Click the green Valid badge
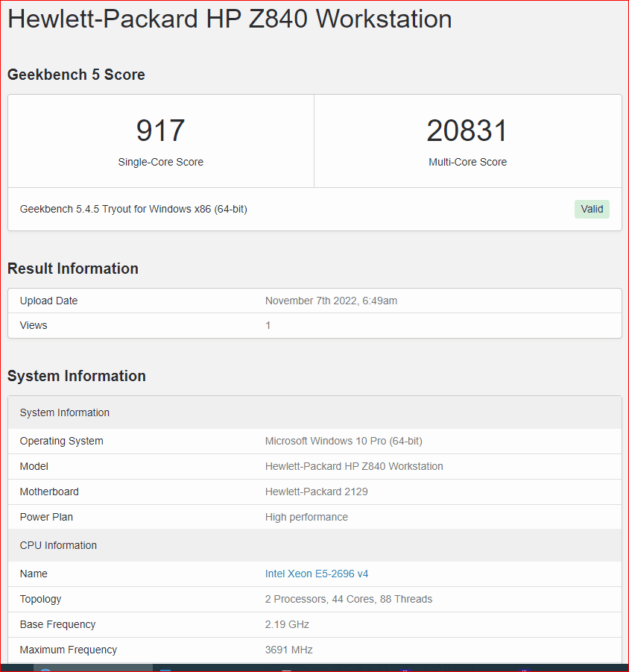629x672 pixels. point(592,209)
